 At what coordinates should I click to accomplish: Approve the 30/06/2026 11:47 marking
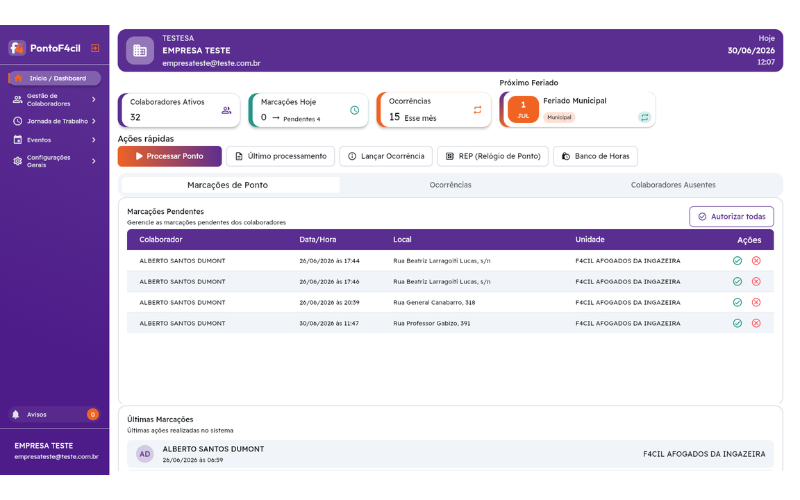coord(737,323)
